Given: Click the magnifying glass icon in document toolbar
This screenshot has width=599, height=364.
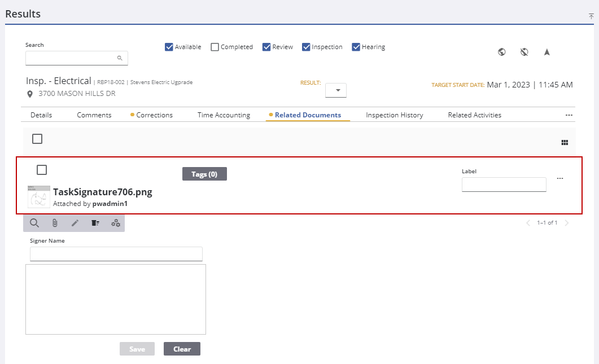Looking at the screenshot, I should (x=34, y=223).
